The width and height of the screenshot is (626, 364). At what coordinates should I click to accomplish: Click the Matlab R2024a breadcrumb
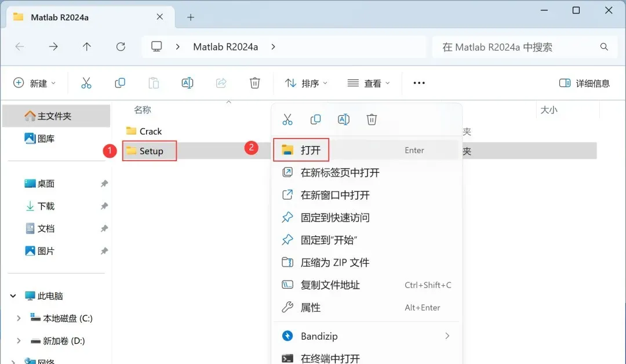click(x=225, y=47)
